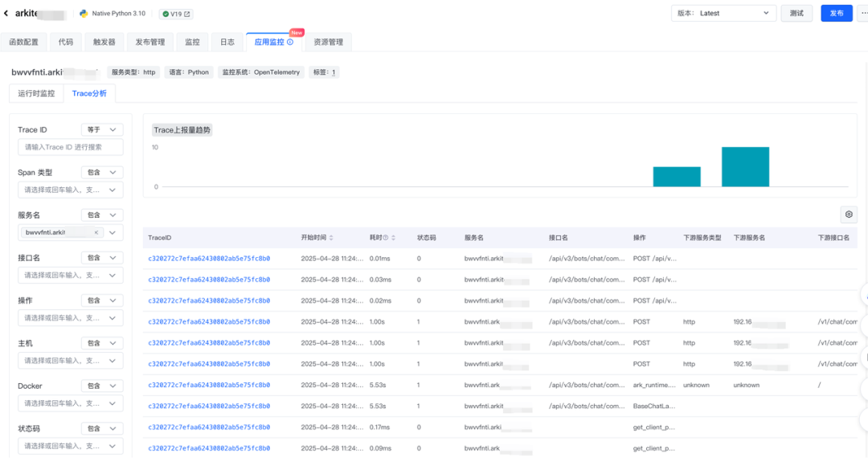Screen dimensions: 868x466
Task: Open the 日志 tab
Action: (x=227, y=42)
